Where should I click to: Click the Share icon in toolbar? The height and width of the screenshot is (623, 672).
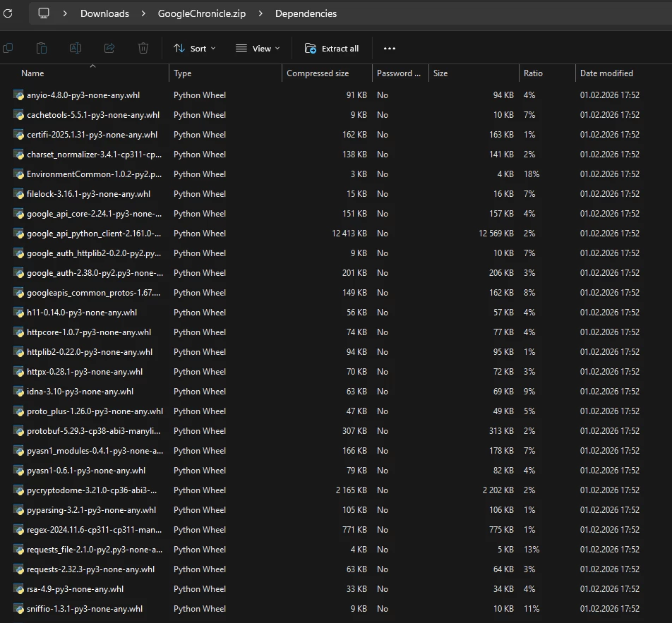point(109,48)
